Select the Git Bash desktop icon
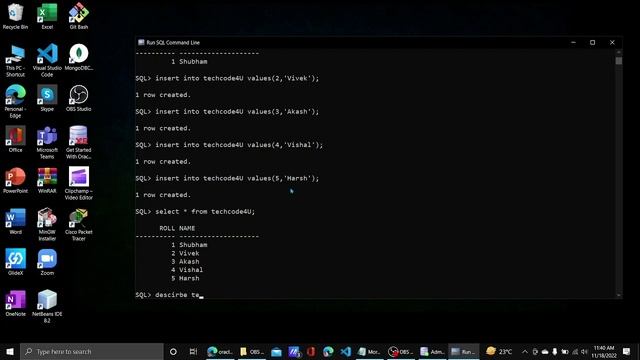This screenshot has width=640, height=360. (x=79, y=16)
